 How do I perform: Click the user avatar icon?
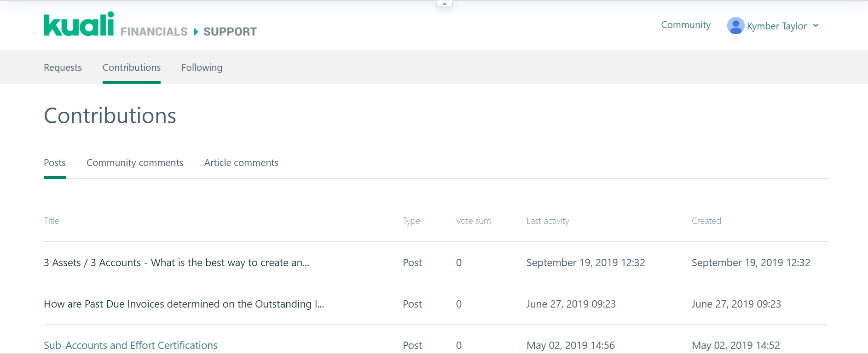[735, 26]
